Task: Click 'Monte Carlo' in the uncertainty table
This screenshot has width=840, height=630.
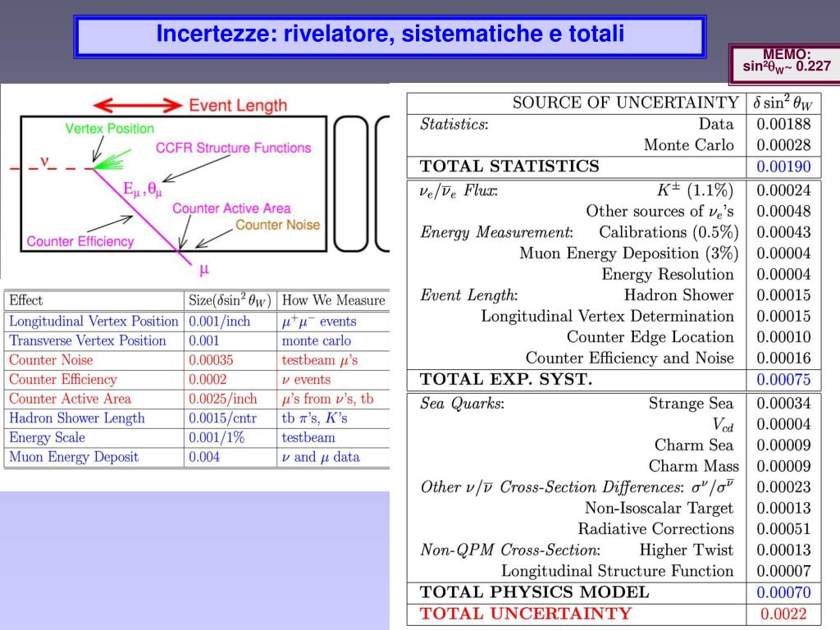Action: point(688,145)
